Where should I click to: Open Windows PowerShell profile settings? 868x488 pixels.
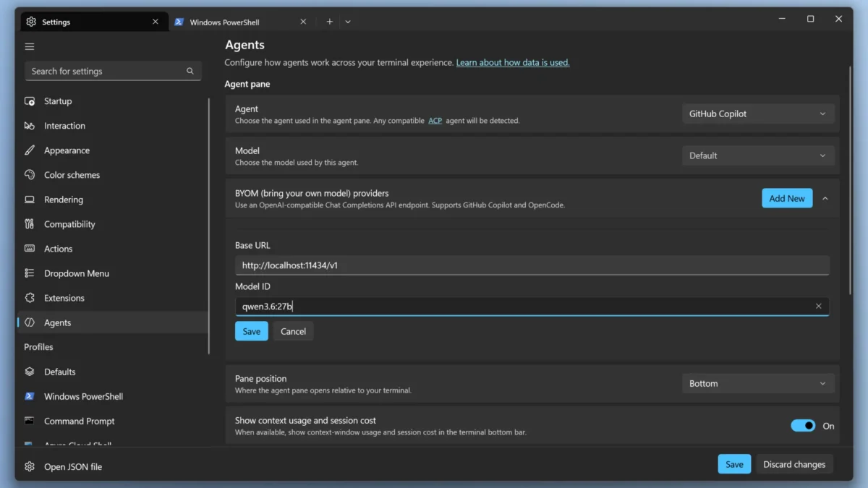113,396
